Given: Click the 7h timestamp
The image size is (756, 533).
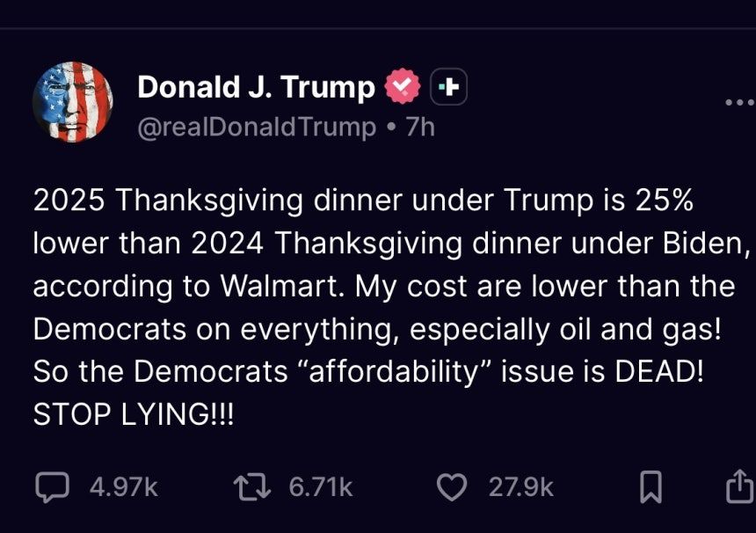Looking at the screenshot, I should [x=418, y=127].
